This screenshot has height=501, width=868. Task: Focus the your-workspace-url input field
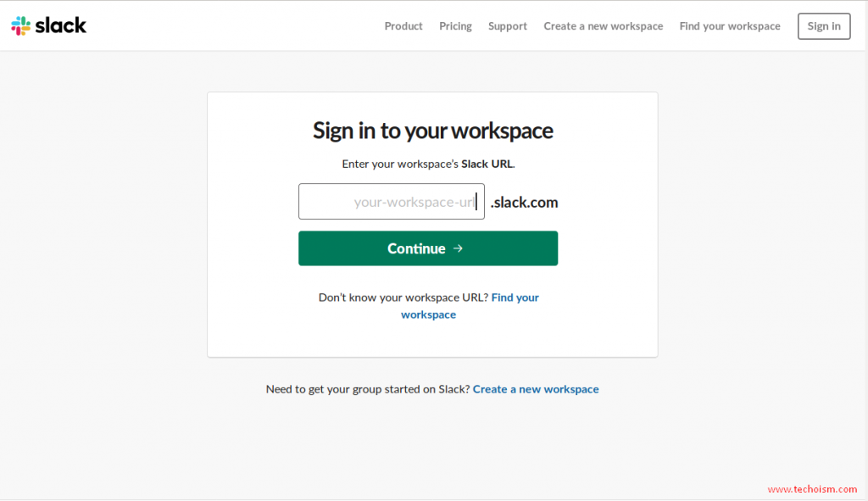coord(392,202)
